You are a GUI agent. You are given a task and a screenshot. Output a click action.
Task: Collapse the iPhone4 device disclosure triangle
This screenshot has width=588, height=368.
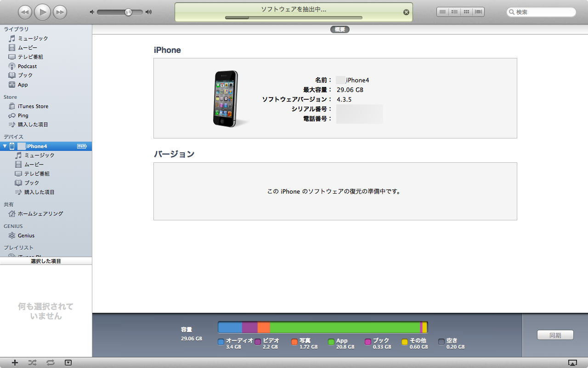click(x=5, y=146)
